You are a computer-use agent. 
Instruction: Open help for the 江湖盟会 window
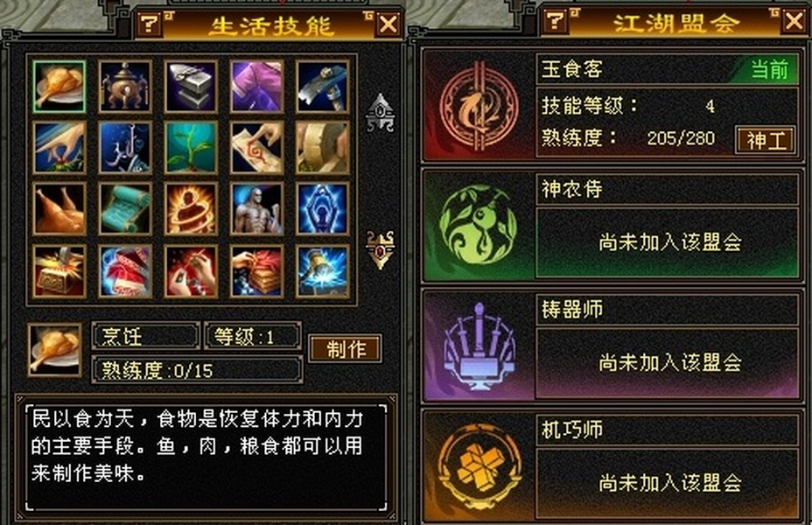pos(555,21)
